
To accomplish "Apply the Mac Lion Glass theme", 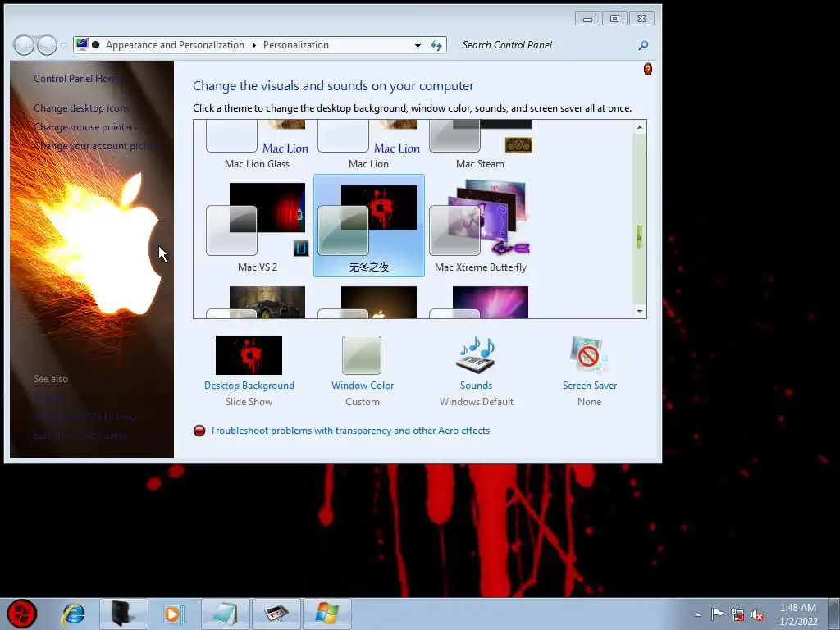I will pyautogui.click(x=257, y=145).
